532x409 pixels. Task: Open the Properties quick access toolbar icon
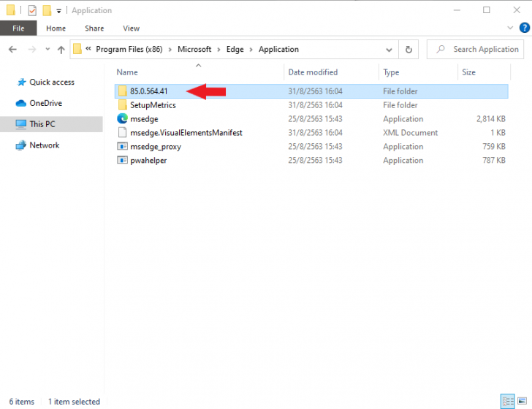coord(32,10)
